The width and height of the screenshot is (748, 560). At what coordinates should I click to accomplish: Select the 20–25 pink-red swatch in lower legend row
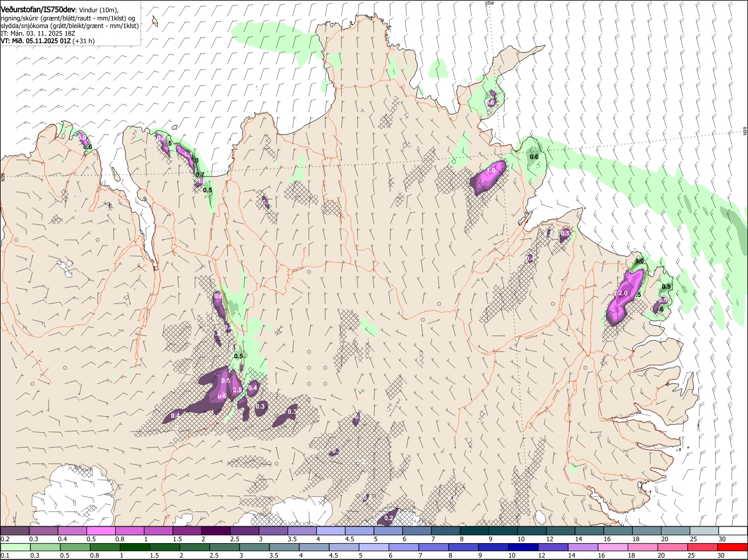pyautogui.click(x=672, y=547)
